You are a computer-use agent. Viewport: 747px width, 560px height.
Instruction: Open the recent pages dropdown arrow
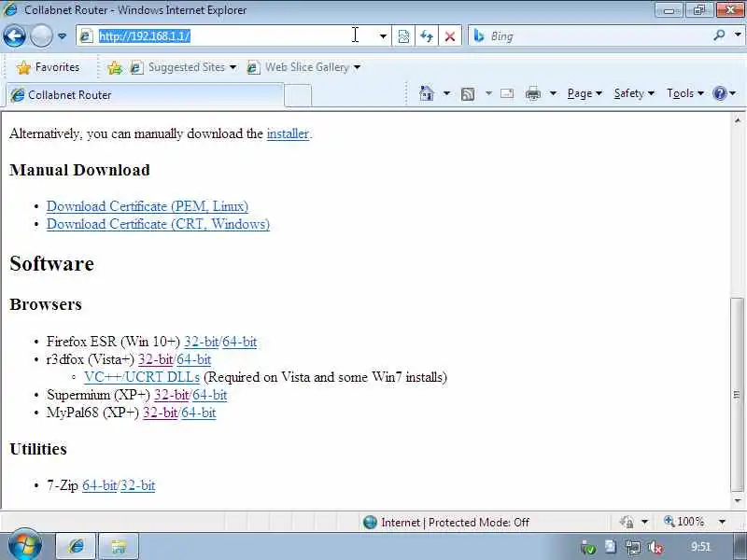pyautogui.click(x=62, y=36)
